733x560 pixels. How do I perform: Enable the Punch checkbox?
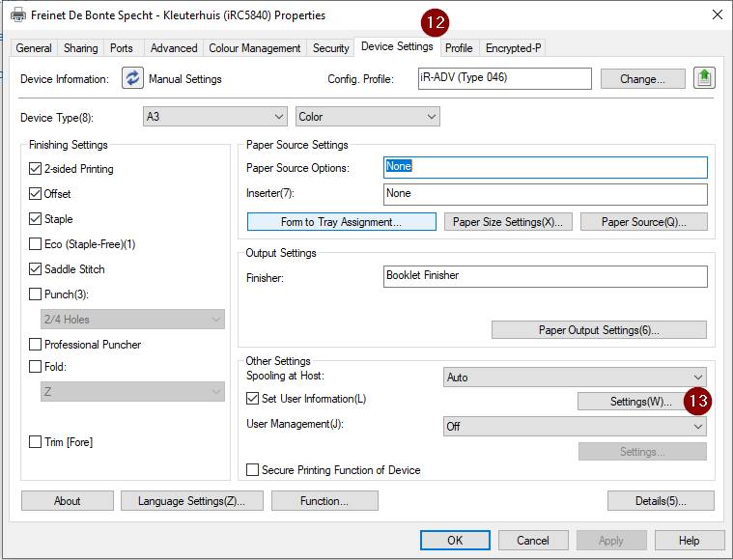tap(35, 294)
